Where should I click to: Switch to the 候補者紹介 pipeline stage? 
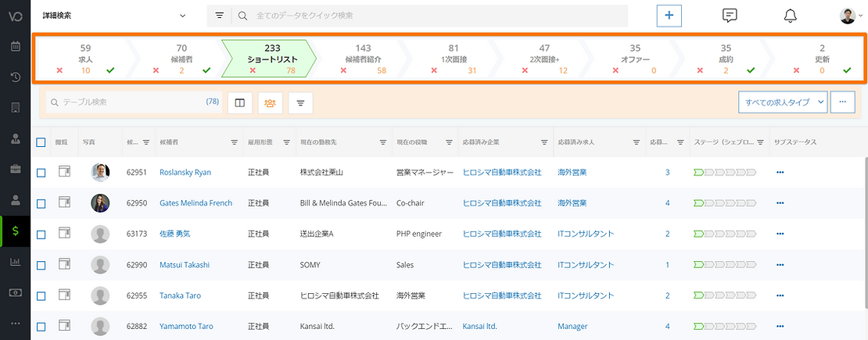(363, 59)
